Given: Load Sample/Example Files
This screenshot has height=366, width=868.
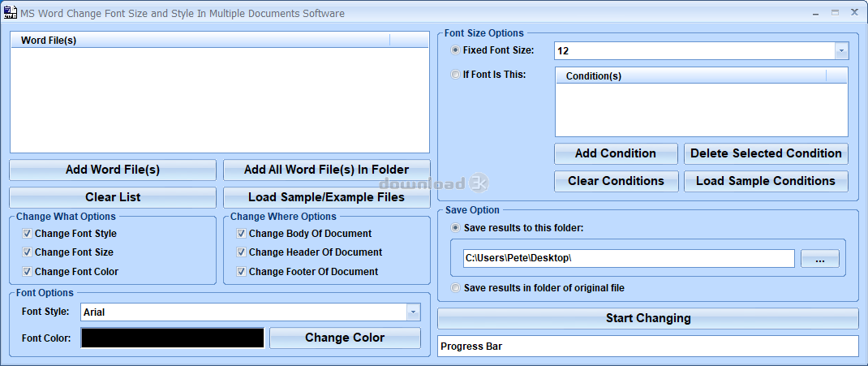Looking at the screenshot, I should pyautogui.click(x=327, y=197).
